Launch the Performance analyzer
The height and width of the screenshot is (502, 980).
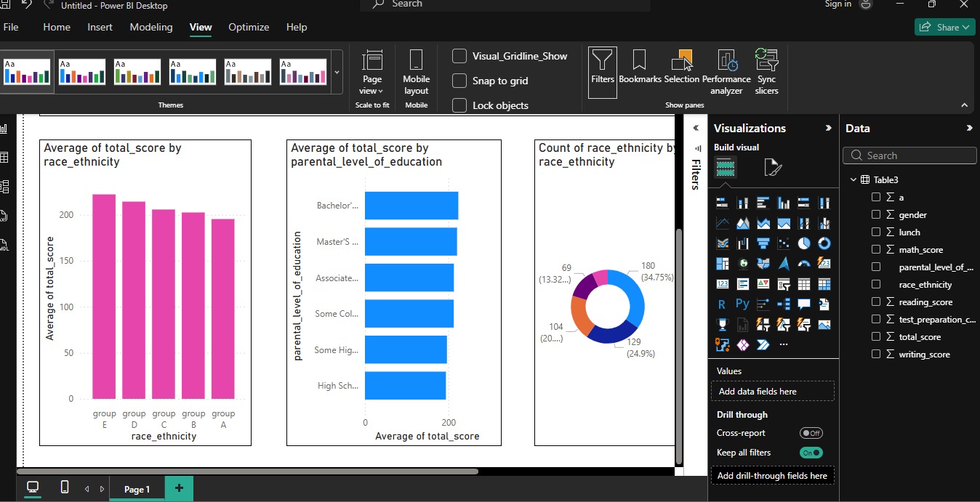tap(726, 72)
